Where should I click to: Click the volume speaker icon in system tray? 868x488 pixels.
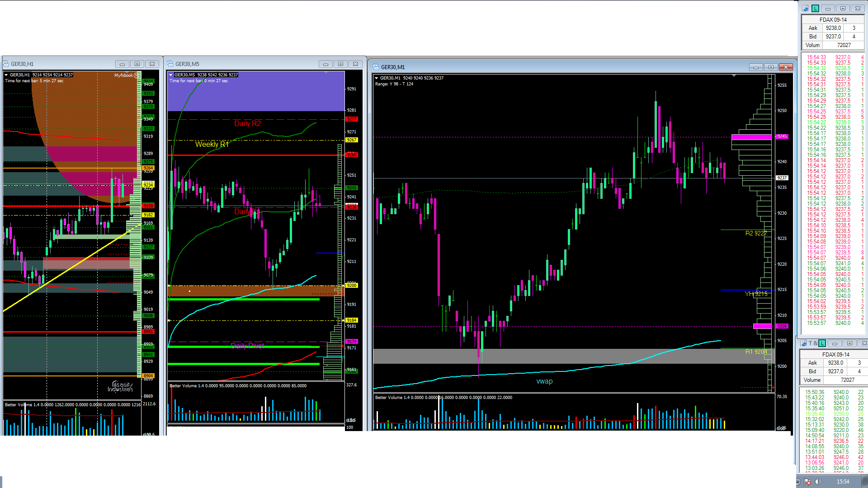click(x=818, y=482)
